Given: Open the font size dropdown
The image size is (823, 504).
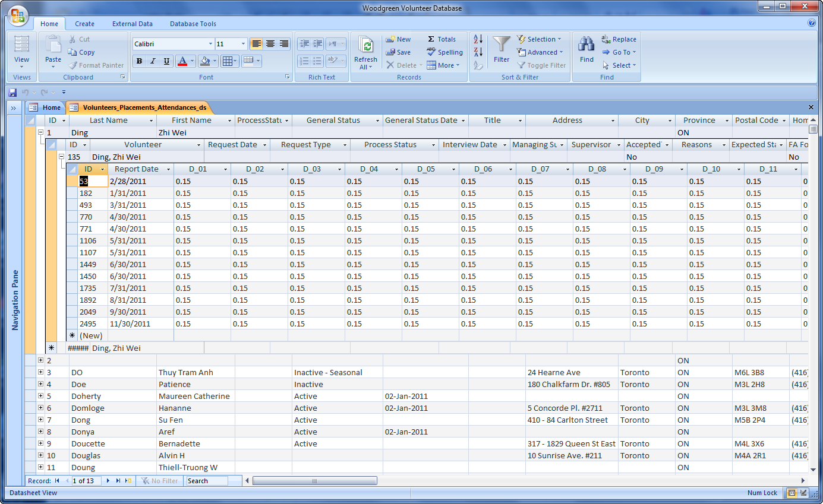Looking at the screenshot, I should pyautogui.click(x=243, y=44).
